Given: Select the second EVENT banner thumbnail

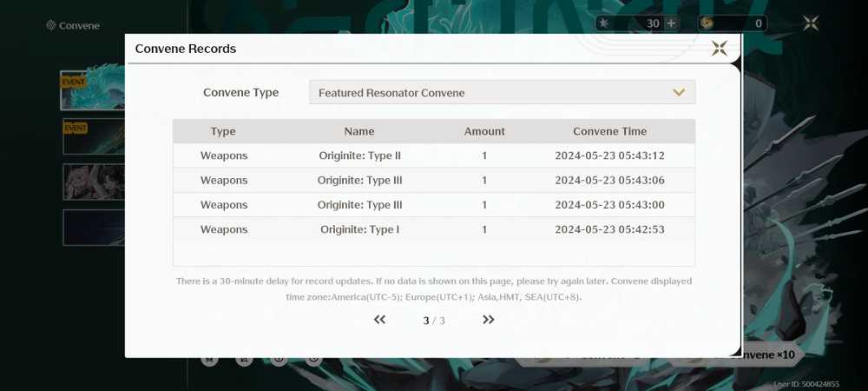Looking at the screenshot, I should point(94,136).
